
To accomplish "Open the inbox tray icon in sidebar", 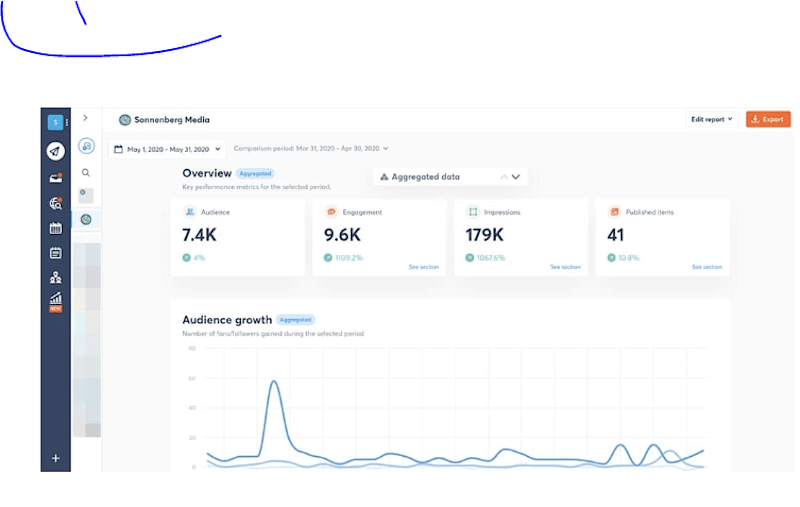I will pos(56,178).
